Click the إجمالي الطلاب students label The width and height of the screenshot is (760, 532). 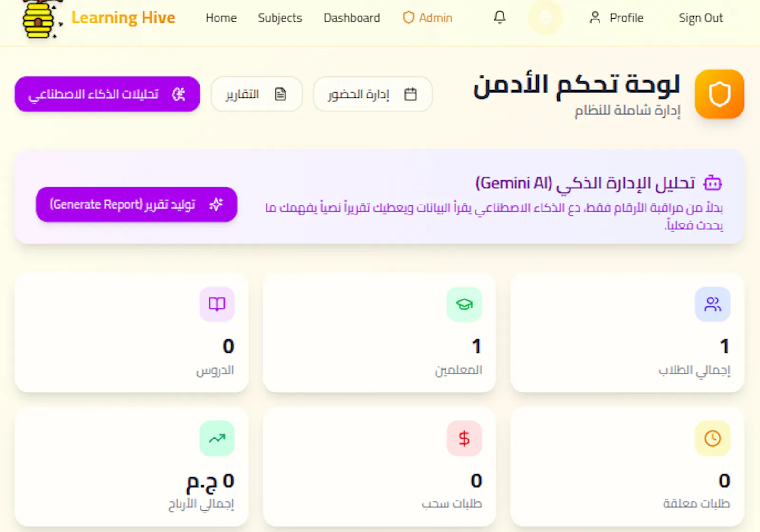click(x=694, y=370)
